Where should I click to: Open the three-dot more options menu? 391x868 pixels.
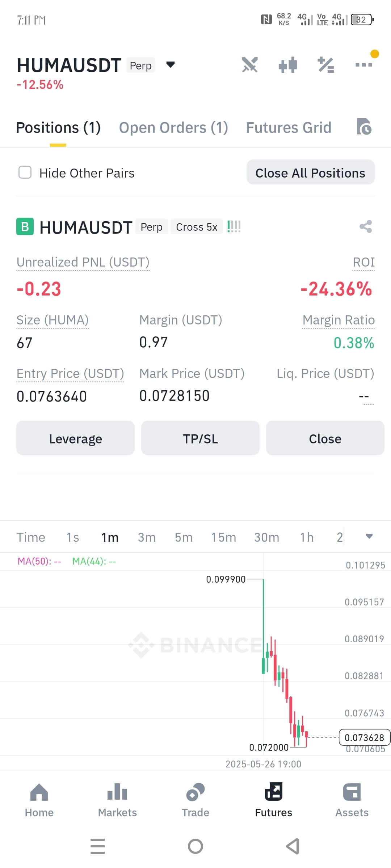click(364, 65)
